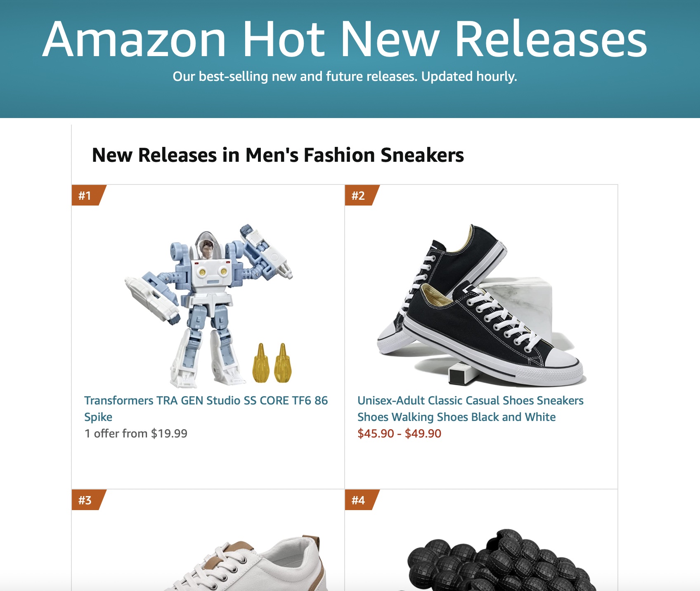This screenshot has width=700, height=591.
Task: Click the Amazon Hot New Releases banner title
Action: [345, 39]
